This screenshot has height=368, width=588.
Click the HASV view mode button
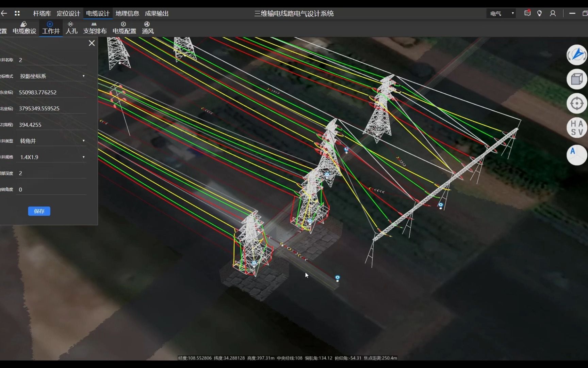[x=577, y=128]
